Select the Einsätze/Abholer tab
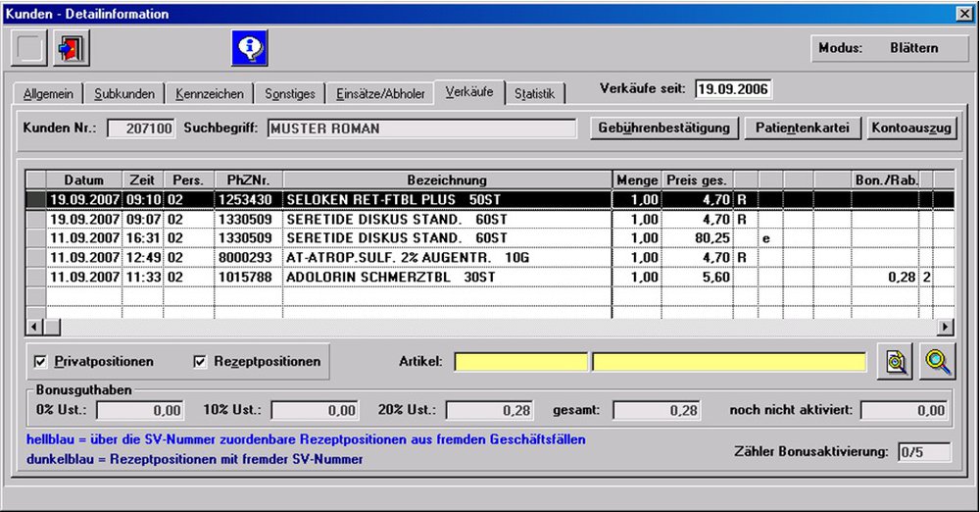 coord(380,94)
